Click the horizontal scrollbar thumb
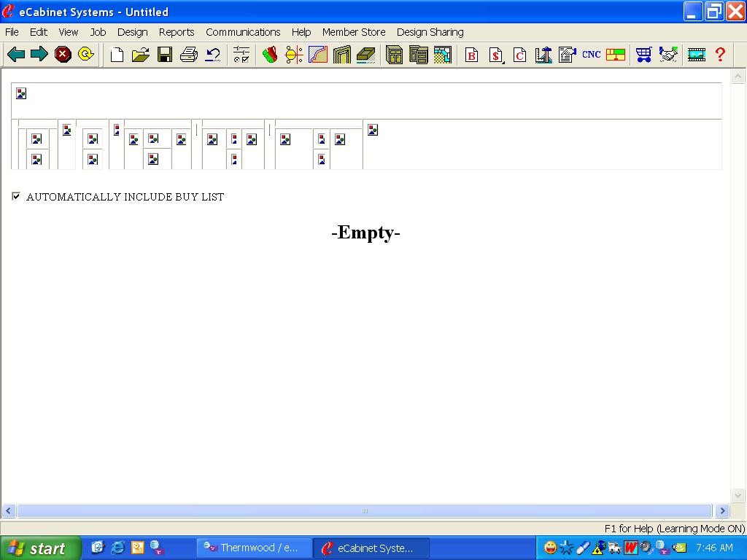Viewport: 747px width, 560px height. coord(365,511)
